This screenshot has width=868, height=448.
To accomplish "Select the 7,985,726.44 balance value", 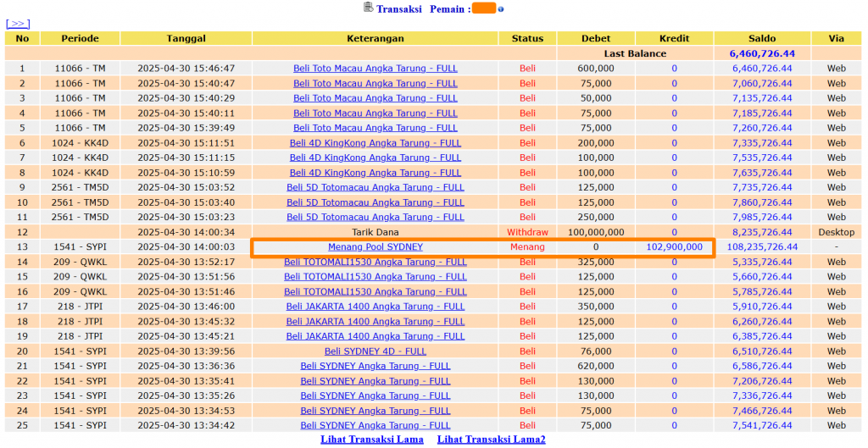I will [762, 217].
